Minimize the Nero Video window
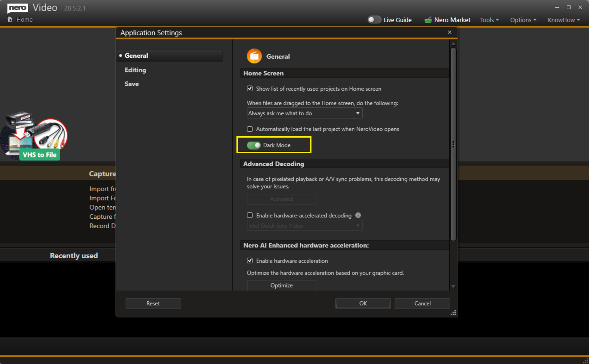The height and width of the screenshot is (364, 589). [x=557, y=7]
